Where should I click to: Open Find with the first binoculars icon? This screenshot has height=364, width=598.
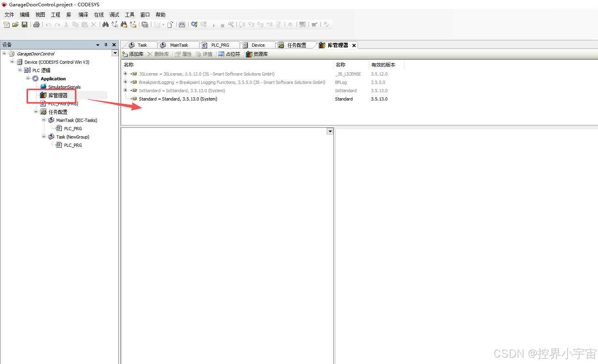105,25
